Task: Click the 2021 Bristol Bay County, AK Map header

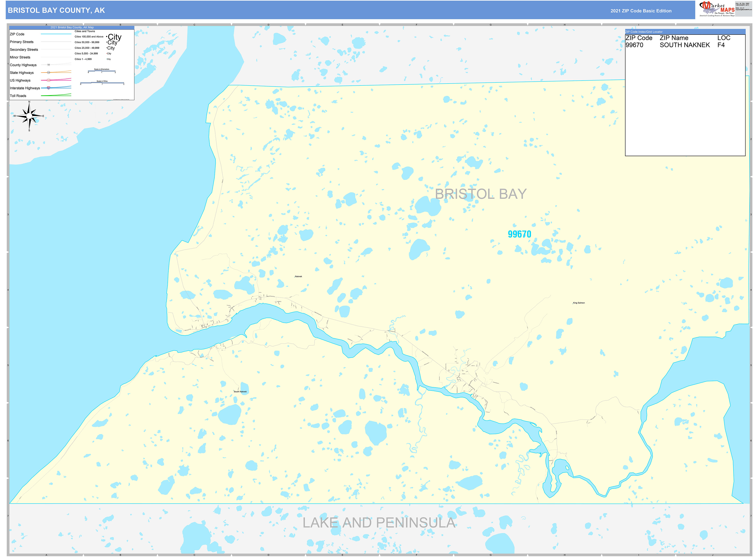Action: pyautogui.click(x=72, y=27)
